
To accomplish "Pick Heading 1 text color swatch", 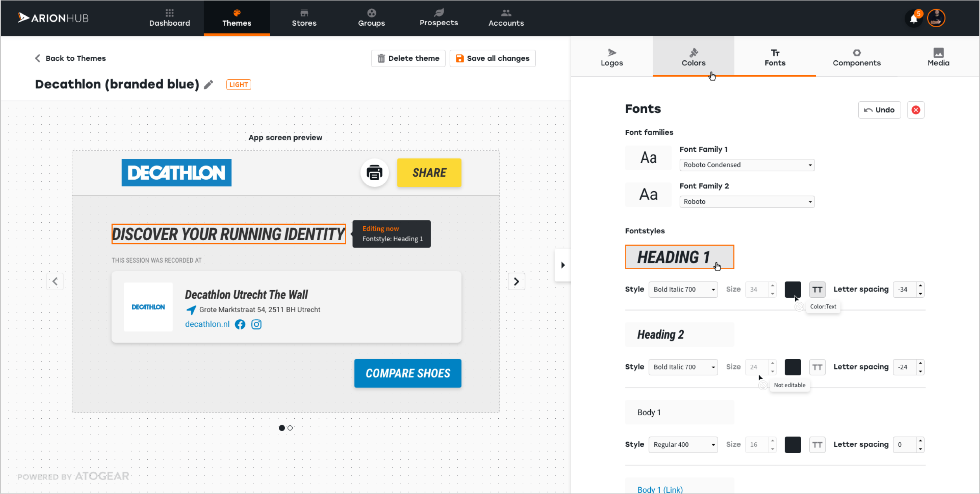I will (793, 289).
